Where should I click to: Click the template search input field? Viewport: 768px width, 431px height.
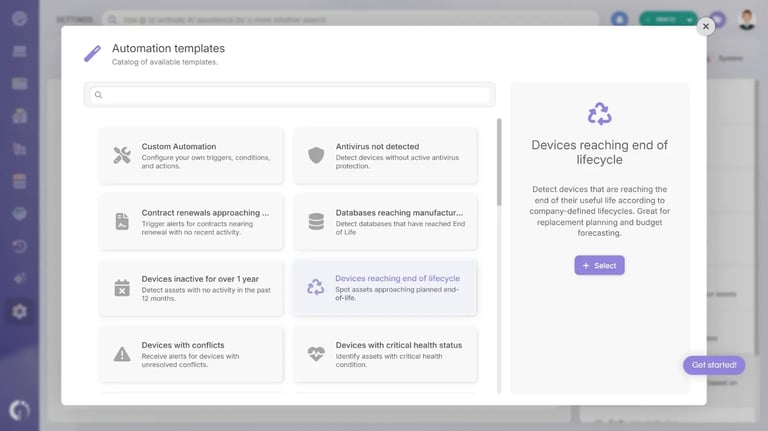click(289, 95)
